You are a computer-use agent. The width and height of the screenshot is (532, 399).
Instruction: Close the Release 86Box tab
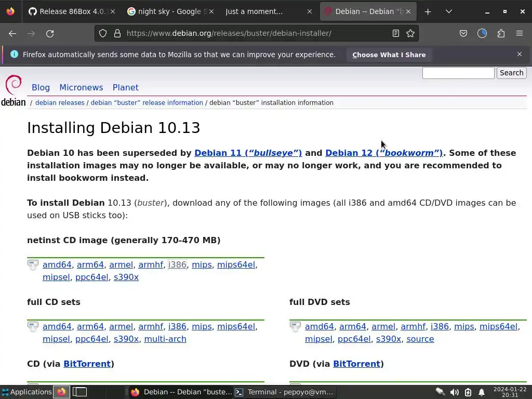point(113,11)
